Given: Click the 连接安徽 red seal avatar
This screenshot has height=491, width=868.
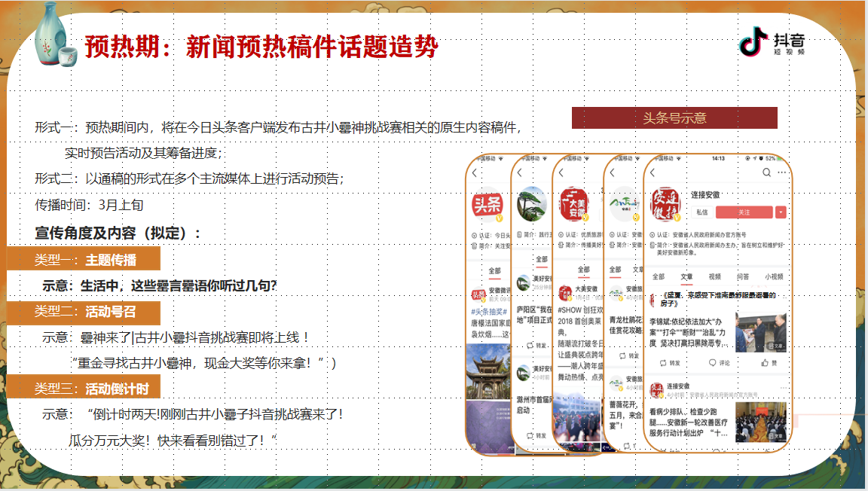Looking at the screenshot, I should (665, 204).
